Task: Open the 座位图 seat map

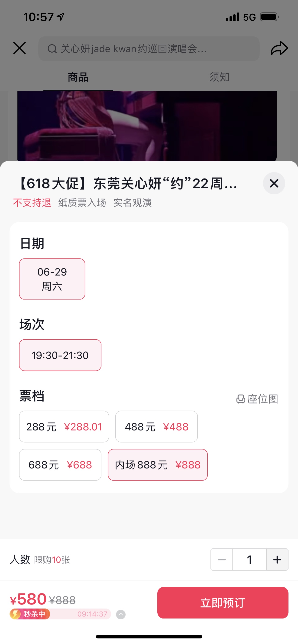Action: tap(257, 399)
